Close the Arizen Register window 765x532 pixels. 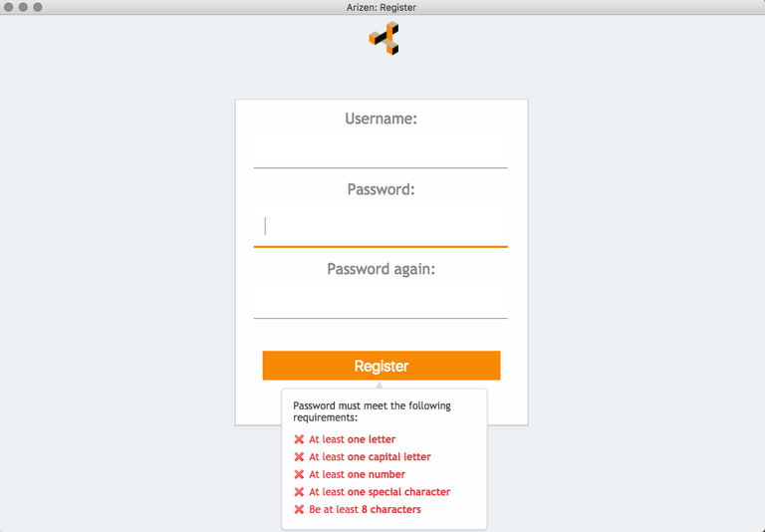[x=8, y=7]
